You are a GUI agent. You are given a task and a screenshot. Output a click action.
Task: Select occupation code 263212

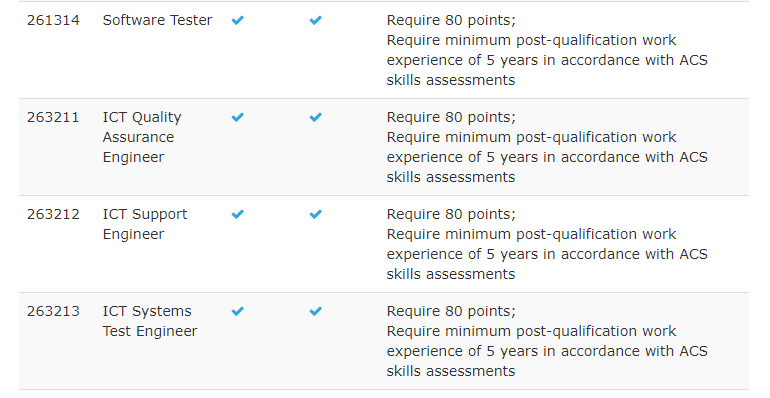(53, 214)
